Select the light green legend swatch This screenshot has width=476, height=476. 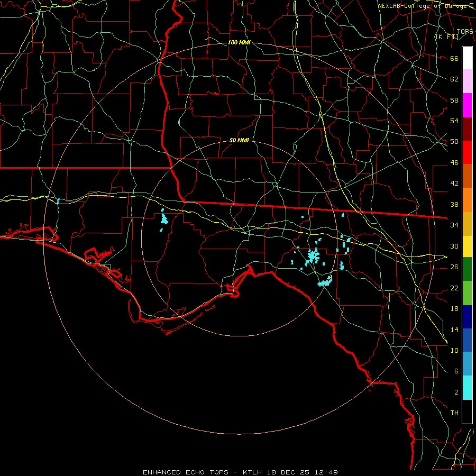point(467,293)
